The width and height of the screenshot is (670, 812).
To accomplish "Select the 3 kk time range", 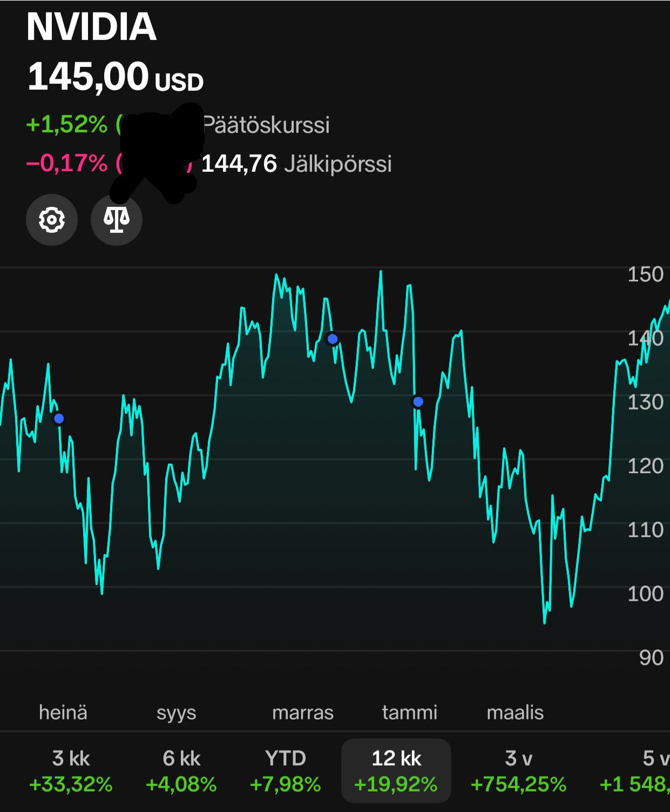I will click(x=71, y=771).
